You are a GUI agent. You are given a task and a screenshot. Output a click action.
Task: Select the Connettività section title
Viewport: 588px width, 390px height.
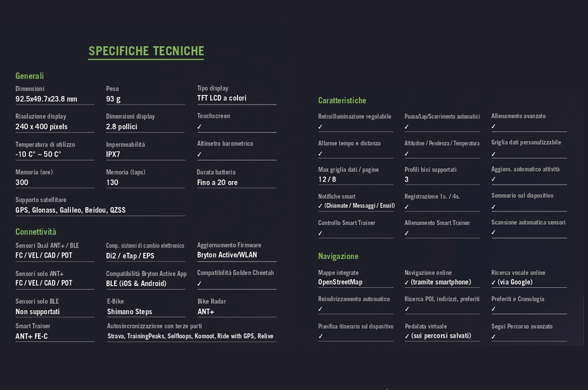pyautogui.click(x=36, y=232)
